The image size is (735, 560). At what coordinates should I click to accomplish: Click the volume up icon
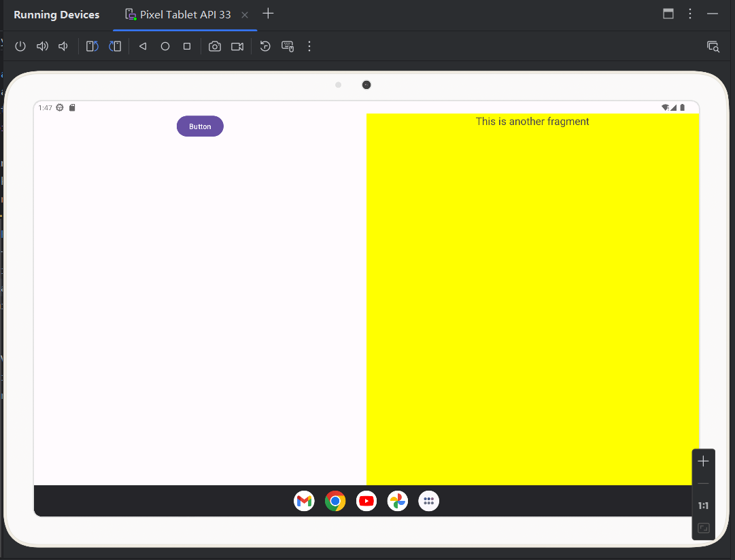[42, 46]
